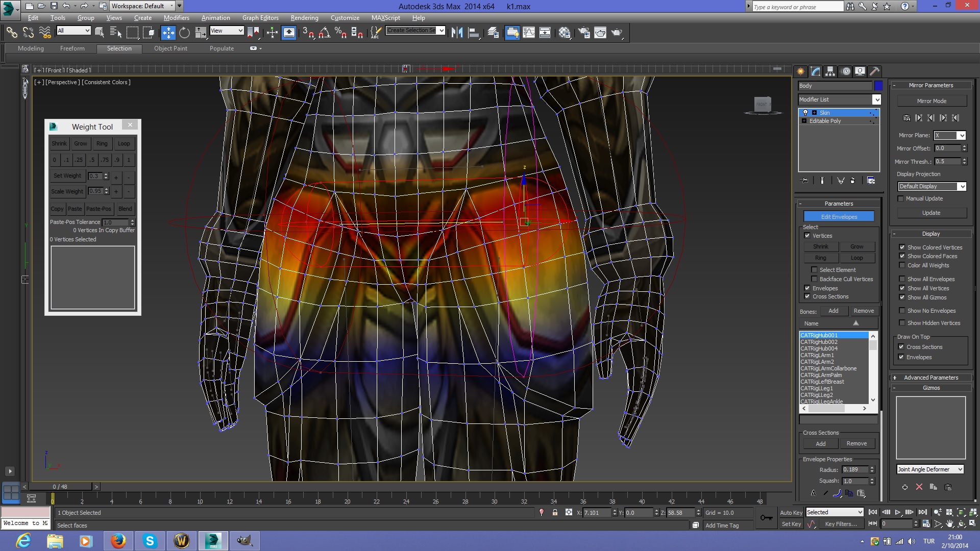This screenshot has height=551, width=980.
Task: Go to end frame button
Action: pos(922,512)
